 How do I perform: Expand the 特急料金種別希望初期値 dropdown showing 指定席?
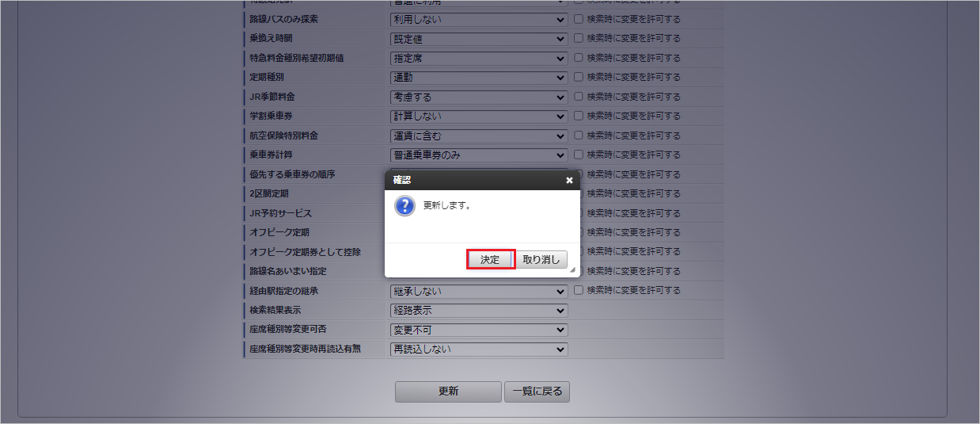(479, 58)
